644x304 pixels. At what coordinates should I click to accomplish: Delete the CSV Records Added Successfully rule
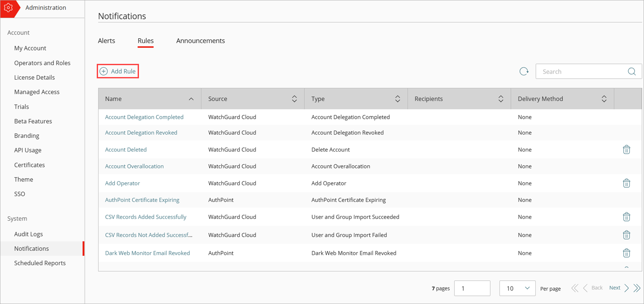[627, 217]
